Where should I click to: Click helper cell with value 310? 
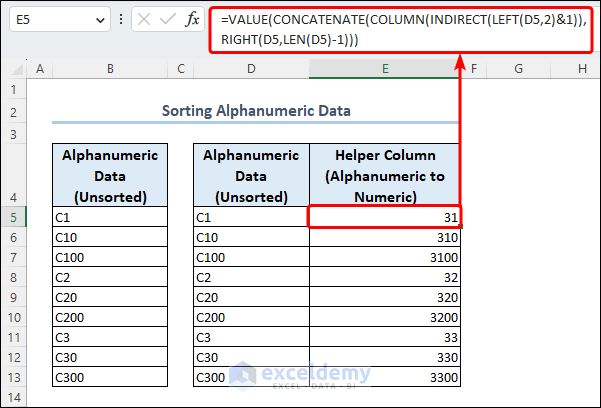[x=385, y=237]
